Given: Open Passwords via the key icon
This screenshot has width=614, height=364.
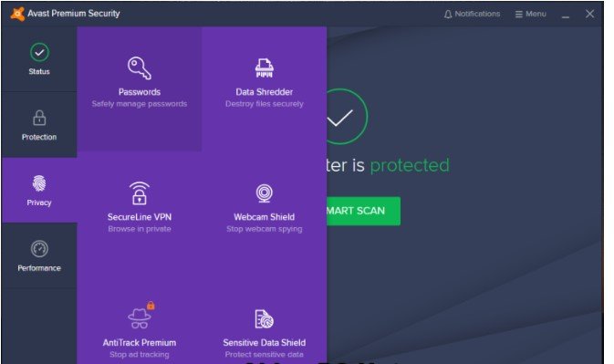Looking at the screenshot, I should pyautogui.click(x=140, y=68).
